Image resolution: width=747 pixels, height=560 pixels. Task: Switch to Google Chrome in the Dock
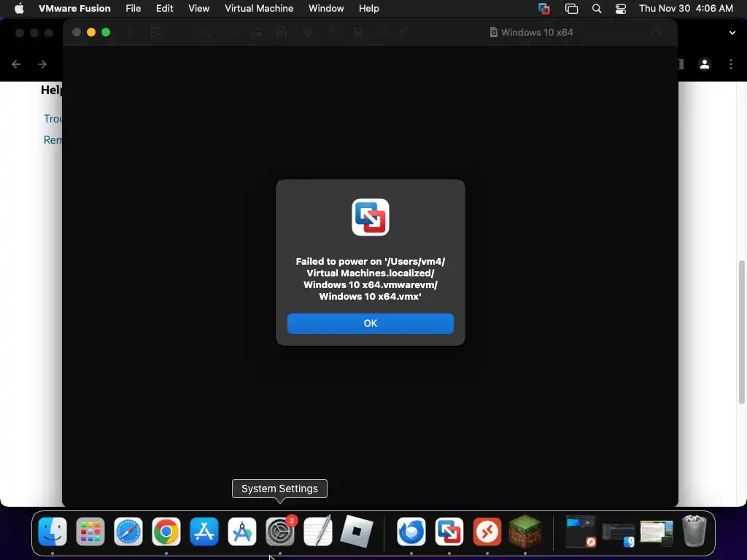tap(166, 532)
